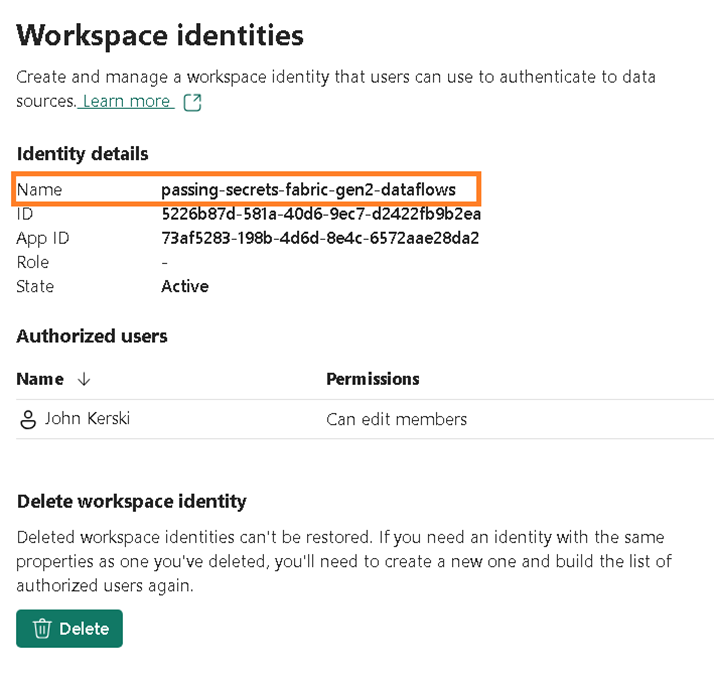The image size is (714, 677).
Task: Click the Identity details heading
Action: tap(82, 154)
